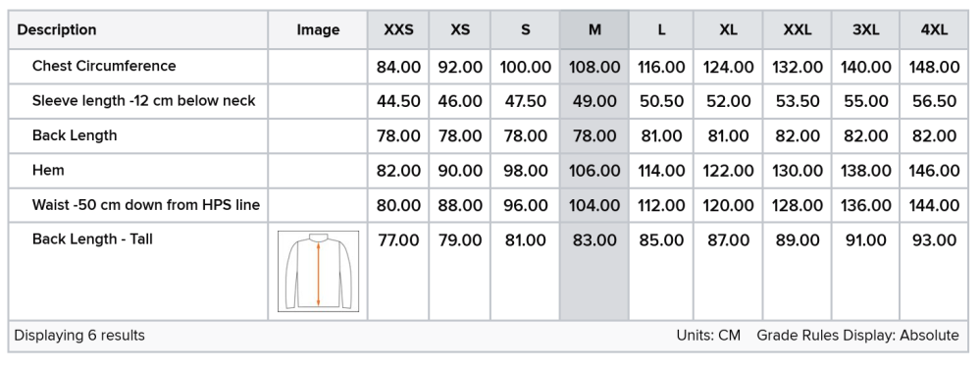Select Hem XS value 90.00
This screenshot has width=980, height=369.
click(x=460, y=171)
